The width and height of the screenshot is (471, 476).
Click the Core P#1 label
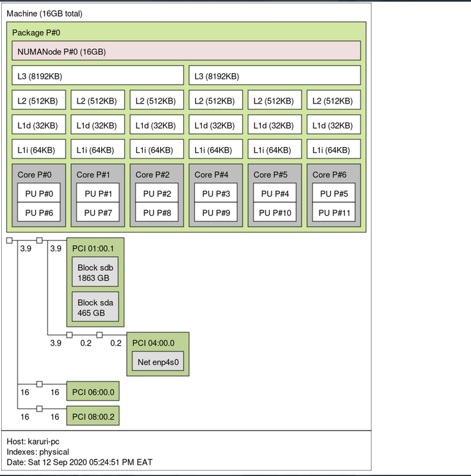tap(93, 174)
